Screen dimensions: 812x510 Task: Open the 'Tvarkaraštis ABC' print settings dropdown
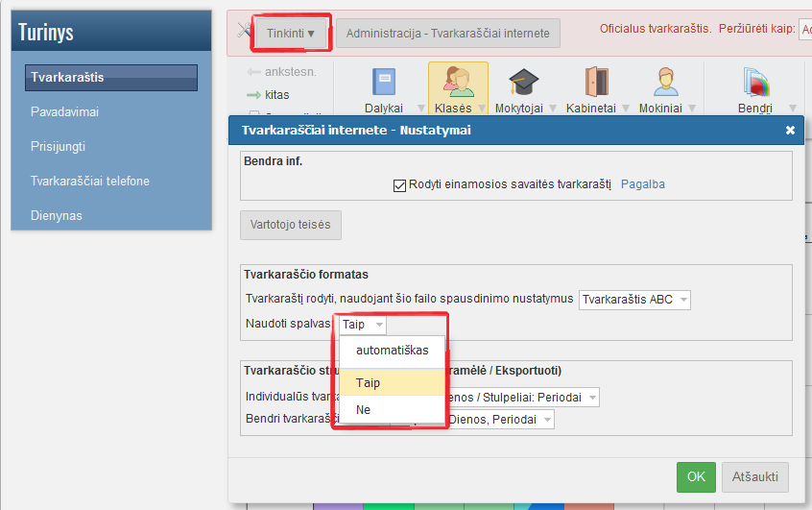[x=634, y=299]
